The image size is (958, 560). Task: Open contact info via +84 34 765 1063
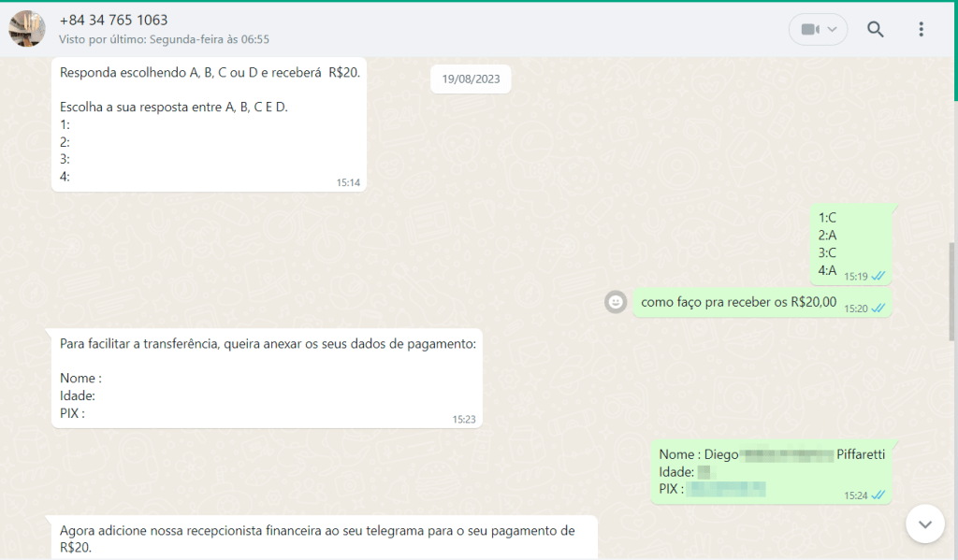coord(113,20)
